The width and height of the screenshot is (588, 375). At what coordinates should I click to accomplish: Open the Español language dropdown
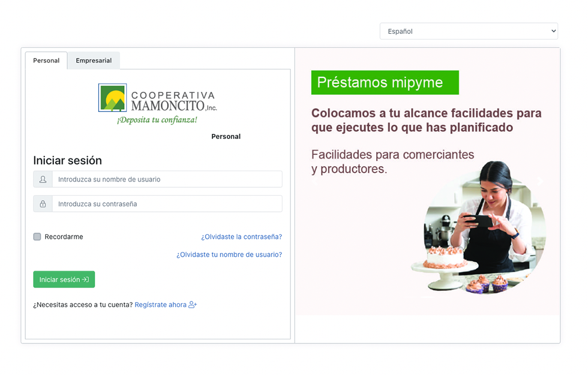click(468, 32)
